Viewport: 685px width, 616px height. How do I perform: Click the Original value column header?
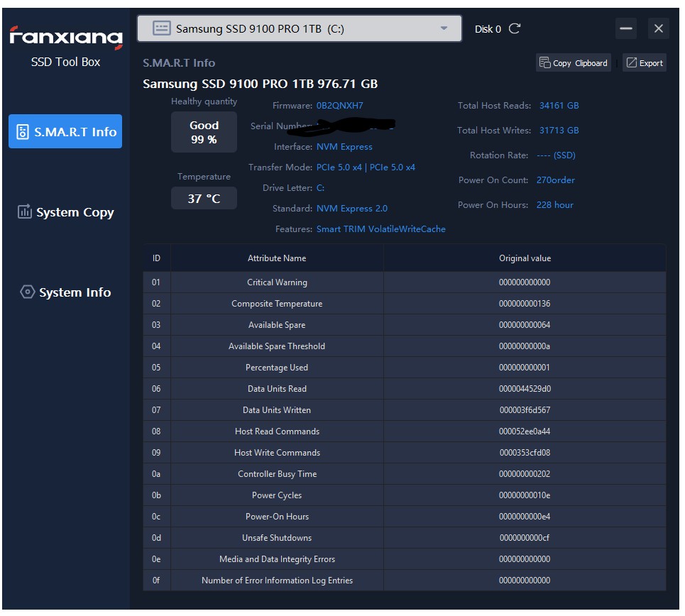tap(525, 258)
